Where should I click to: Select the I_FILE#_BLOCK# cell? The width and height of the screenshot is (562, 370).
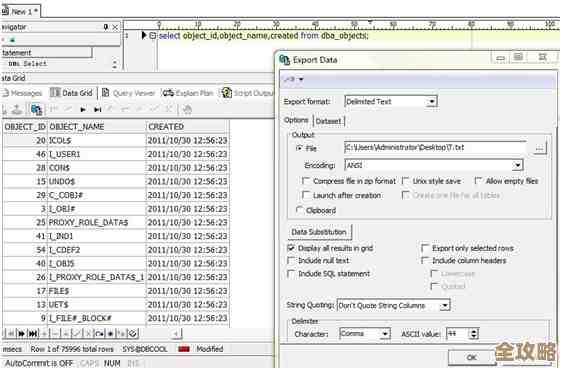point(96,318)
